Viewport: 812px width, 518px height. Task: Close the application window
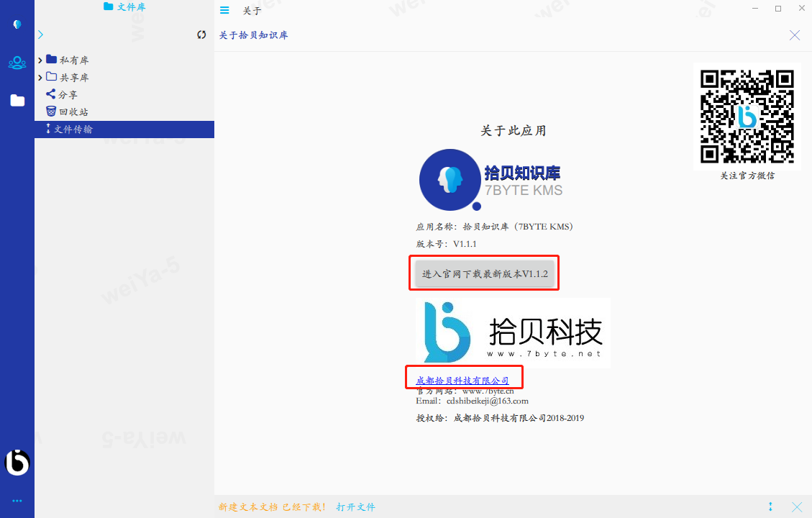802,9
